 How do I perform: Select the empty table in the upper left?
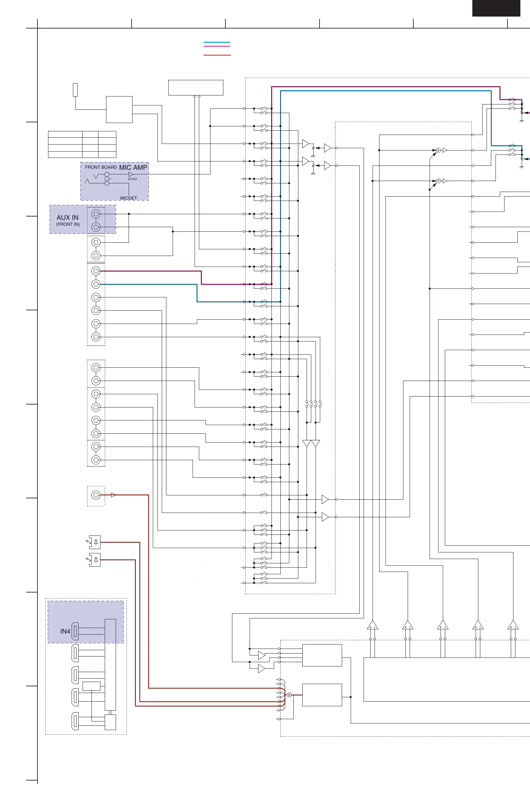(82, 144)
